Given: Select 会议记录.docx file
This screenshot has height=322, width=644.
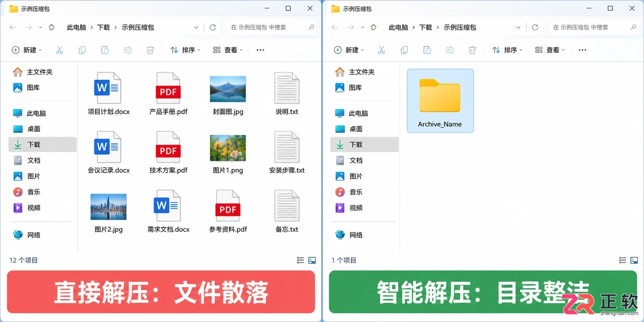Looking at the screenshot, I should point(109,153).
